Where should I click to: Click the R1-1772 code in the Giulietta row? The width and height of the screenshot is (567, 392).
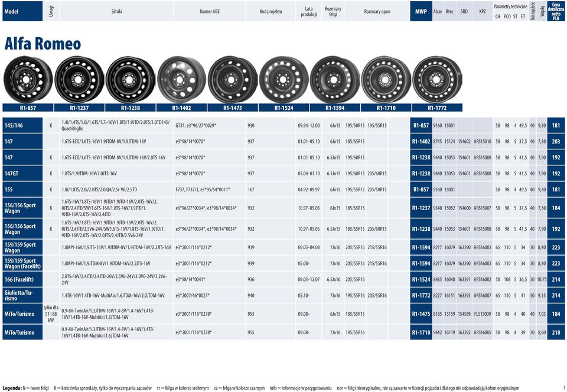(421, 295)
